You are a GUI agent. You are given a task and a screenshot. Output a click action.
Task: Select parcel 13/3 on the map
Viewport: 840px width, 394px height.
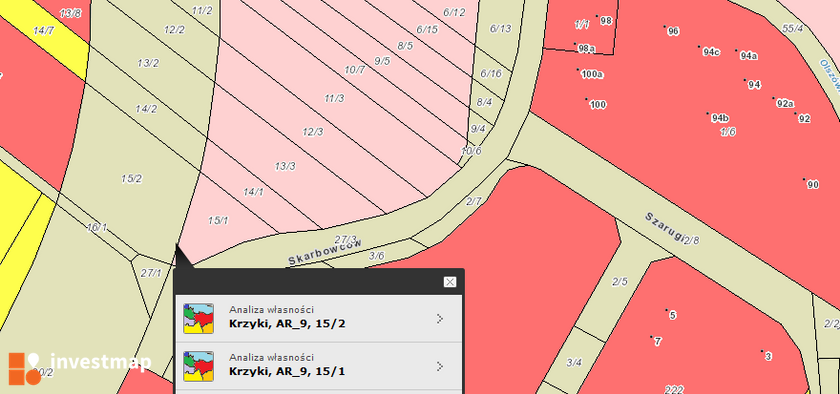coord(285,166)
